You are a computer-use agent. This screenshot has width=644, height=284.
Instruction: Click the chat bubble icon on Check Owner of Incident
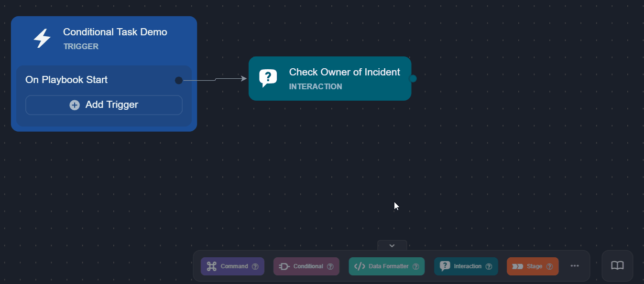[x=268, y=78]
